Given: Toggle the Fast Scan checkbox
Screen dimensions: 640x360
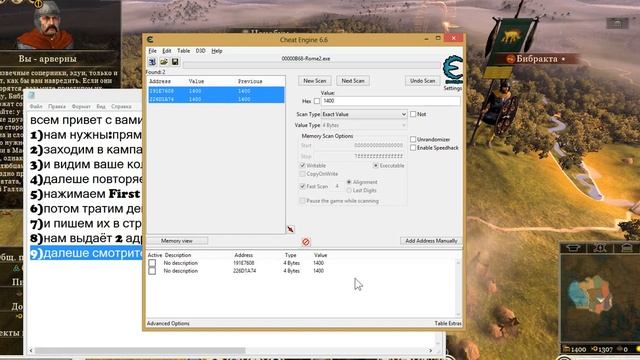Looking at the screenshot, I should tap(302, 186).
